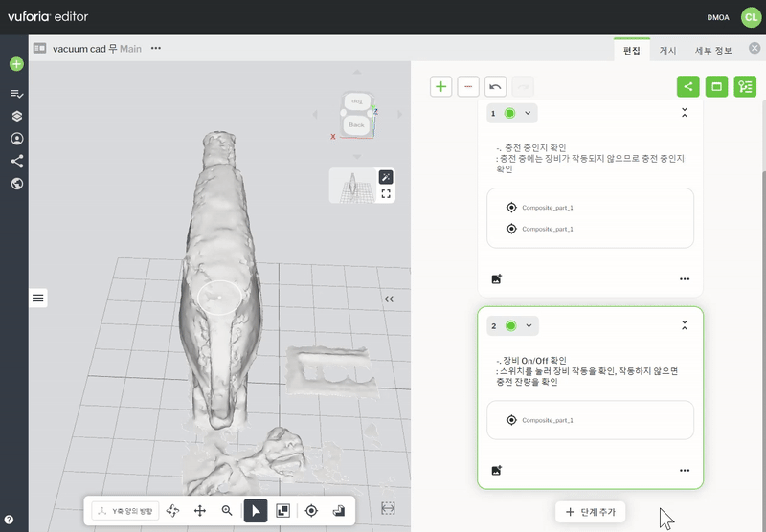Open the globe icon in sidebar

[x=16, y=184]
